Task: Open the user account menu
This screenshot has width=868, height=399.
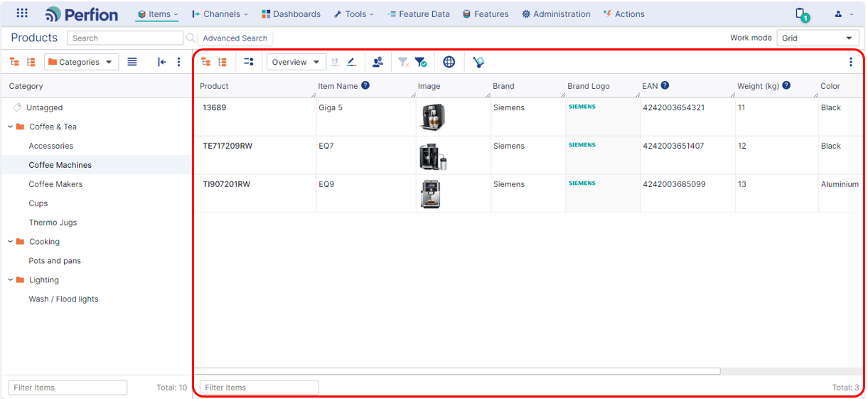Action: 844,14
